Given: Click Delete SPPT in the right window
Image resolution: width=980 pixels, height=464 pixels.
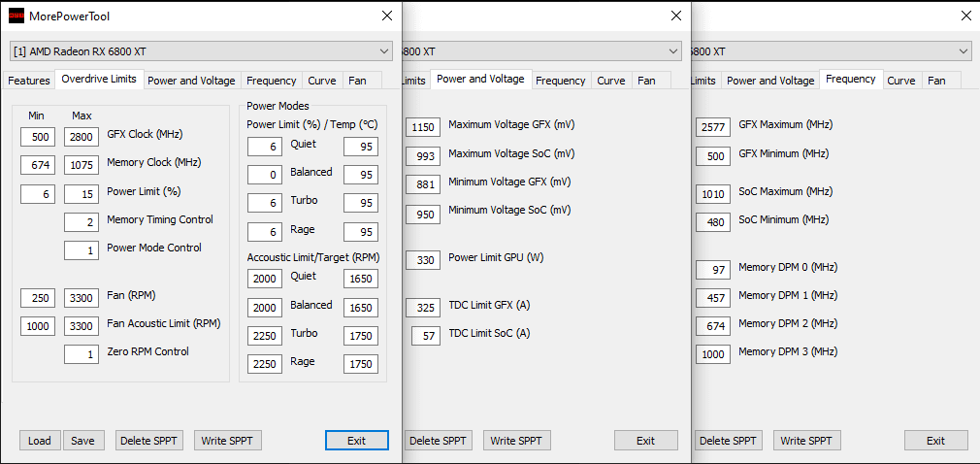Looking at the screenshot, I should 728,441.
